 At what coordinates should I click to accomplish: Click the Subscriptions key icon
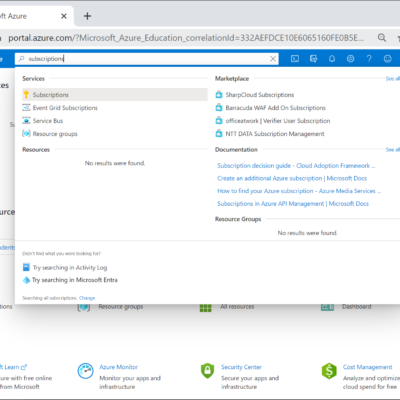click(x=26, y=95)
